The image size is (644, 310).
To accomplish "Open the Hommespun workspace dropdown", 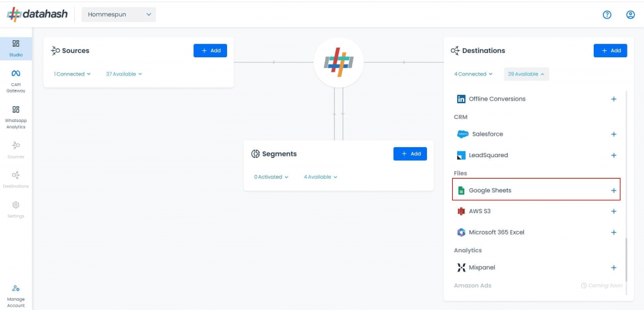I will coord(119,14).
